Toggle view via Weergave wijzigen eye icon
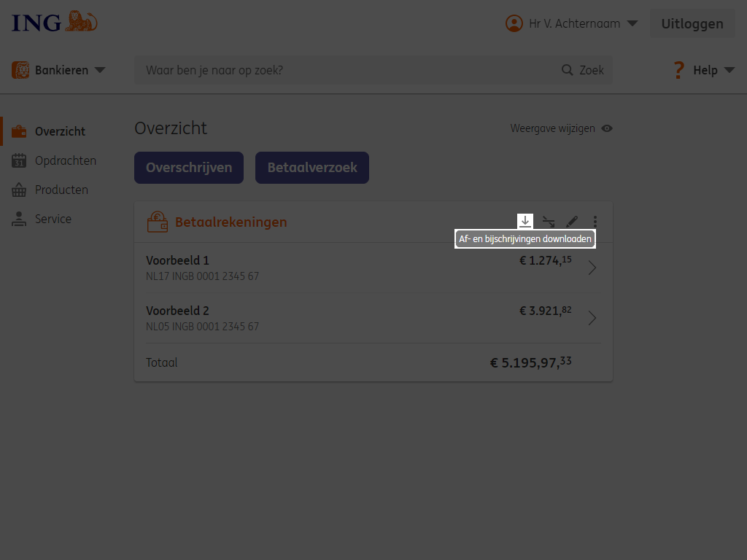Screen dimensions: 747x560 pyautogui.click(x=607, y=128)
